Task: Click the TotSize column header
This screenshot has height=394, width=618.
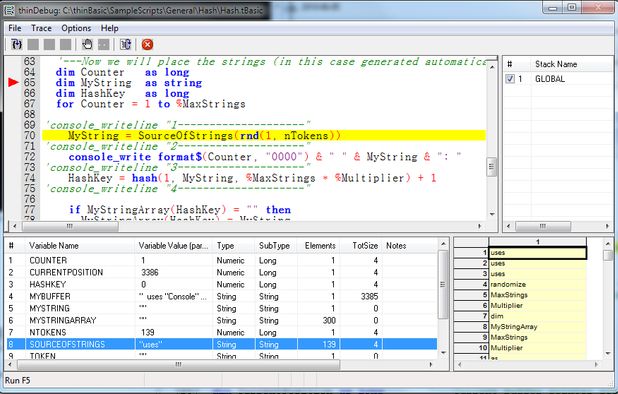Action: coord(361,246)
